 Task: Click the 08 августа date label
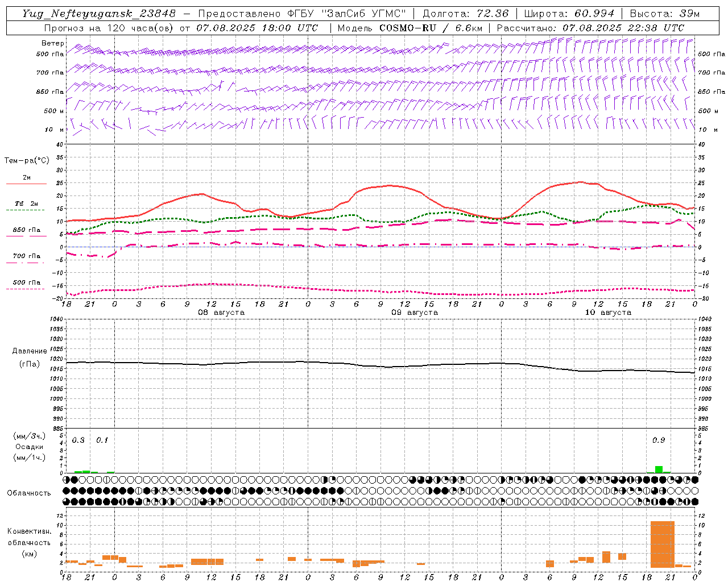pos(221,313)
